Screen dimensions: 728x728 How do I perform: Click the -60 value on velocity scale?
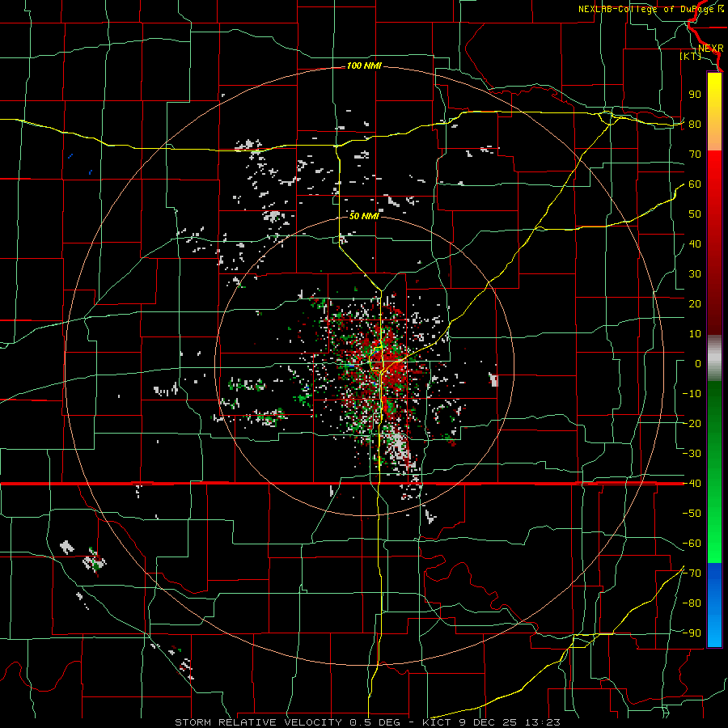tap(692, 544)
